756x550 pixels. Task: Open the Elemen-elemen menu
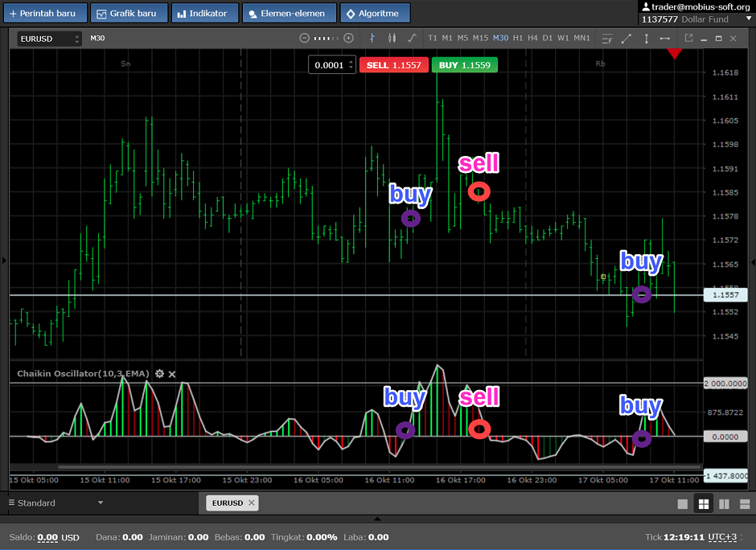(x=290, y=13)
